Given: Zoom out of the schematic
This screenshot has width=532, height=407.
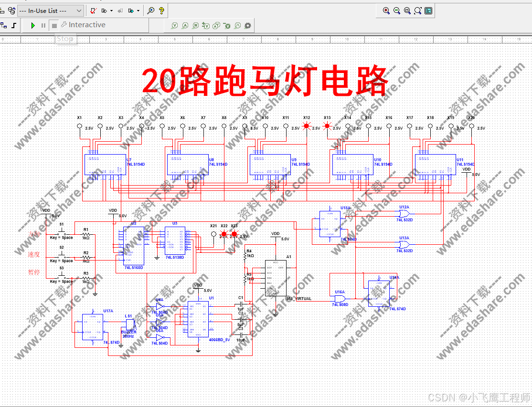Looking at the screenshot, I should coord(397,11).
